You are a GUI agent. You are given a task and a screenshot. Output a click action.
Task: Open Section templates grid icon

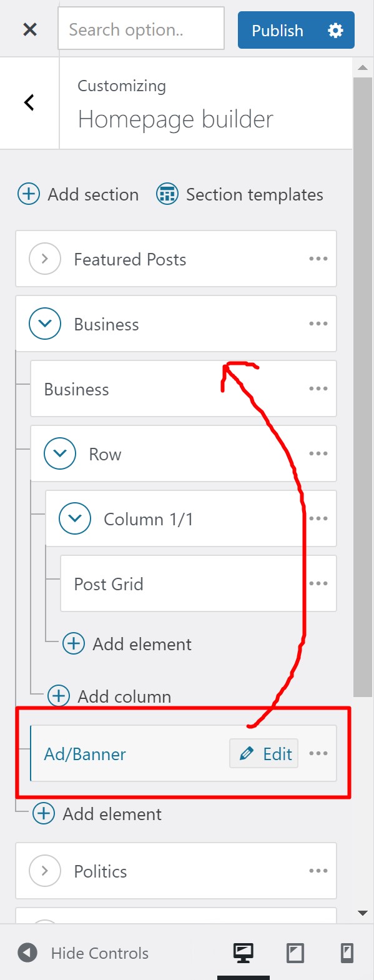(167, 194)
